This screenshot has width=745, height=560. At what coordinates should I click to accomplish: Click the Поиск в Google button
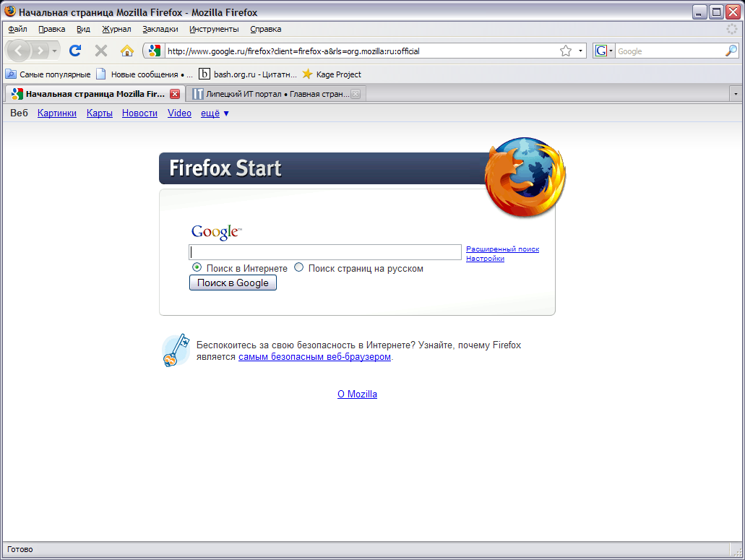233,283
